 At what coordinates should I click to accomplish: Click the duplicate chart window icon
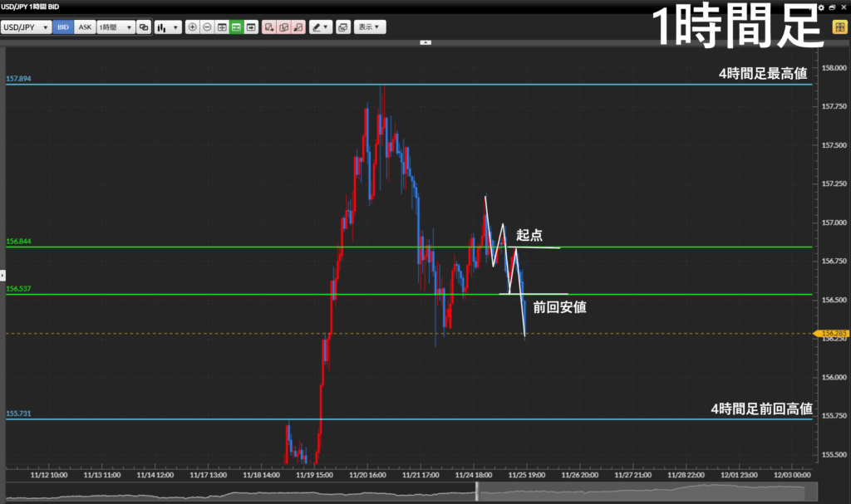point(344,27)
